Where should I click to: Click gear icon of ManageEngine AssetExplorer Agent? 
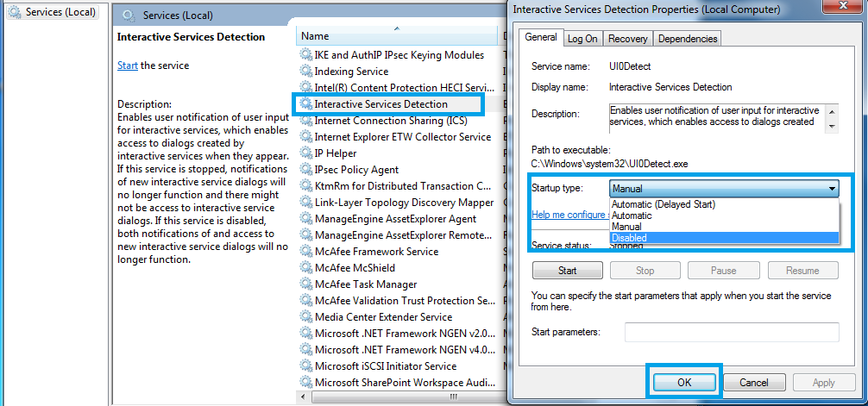pyautogui.click(x=305, y=218)
